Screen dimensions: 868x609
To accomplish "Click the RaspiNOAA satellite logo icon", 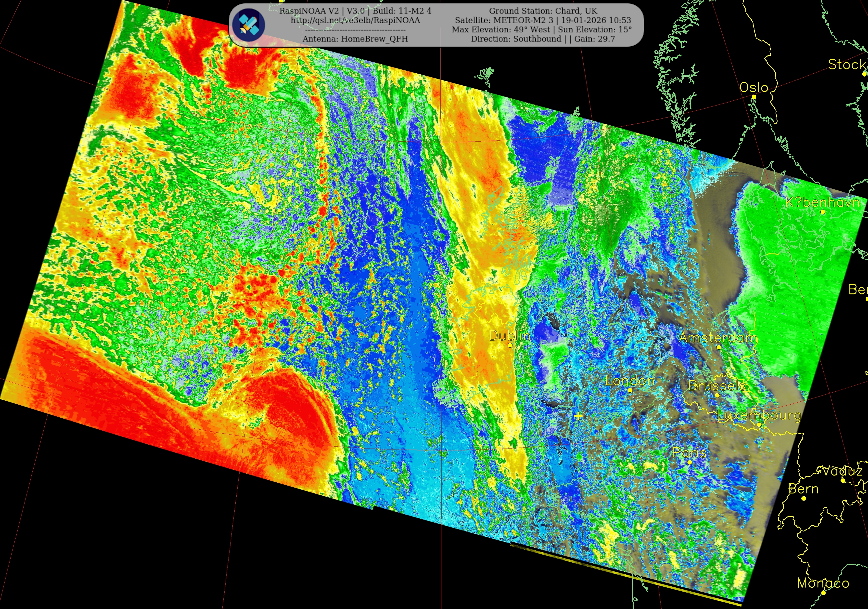I will pyautogui.click(x=249, y=25).
